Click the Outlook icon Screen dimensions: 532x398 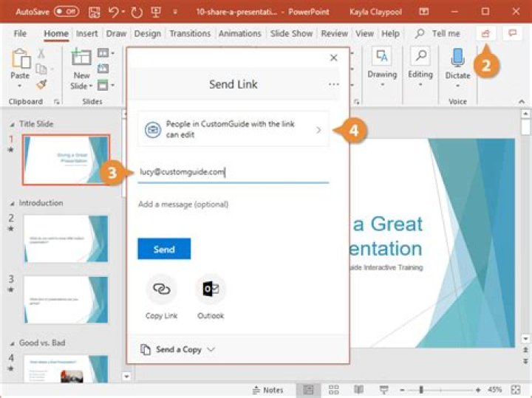(211, 289)
